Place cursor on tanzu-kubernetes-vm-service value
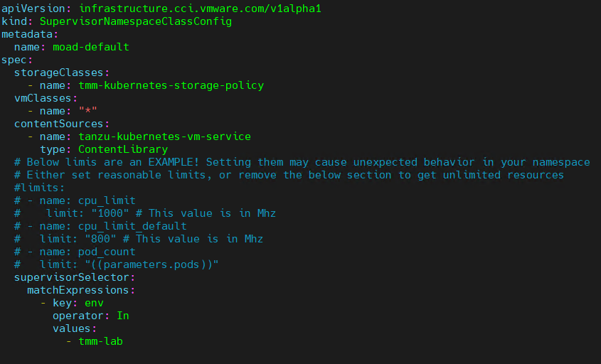Screen dimensions: 601x364 164,136
